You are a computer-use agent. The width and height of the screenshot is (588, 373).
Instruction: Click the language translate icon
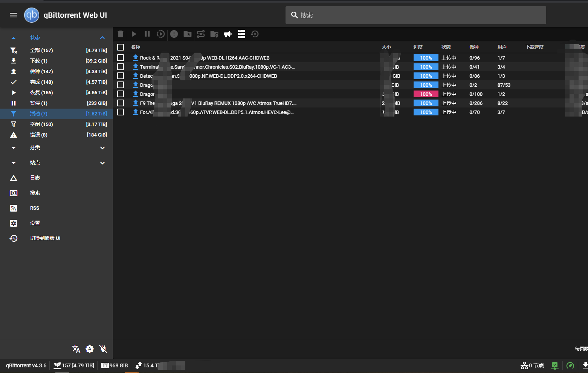point(76,349)
